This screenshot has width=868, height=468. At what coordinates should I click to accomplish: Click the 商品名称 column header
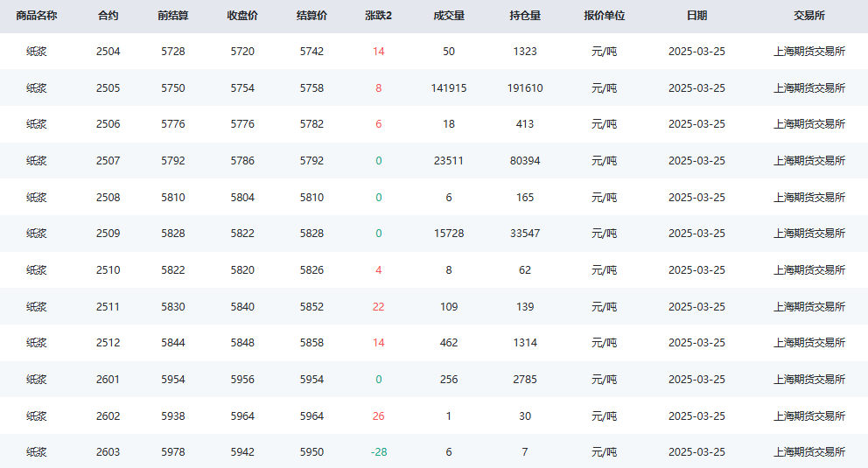tap(37, 16)
